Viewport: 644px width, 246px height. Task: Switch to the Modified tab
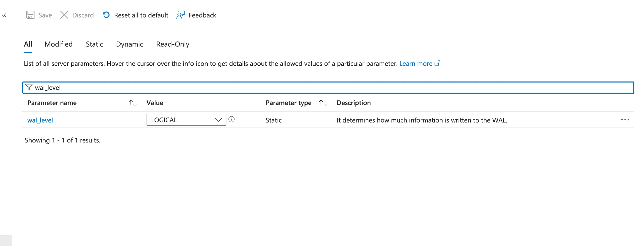click(x=59, y=44)
